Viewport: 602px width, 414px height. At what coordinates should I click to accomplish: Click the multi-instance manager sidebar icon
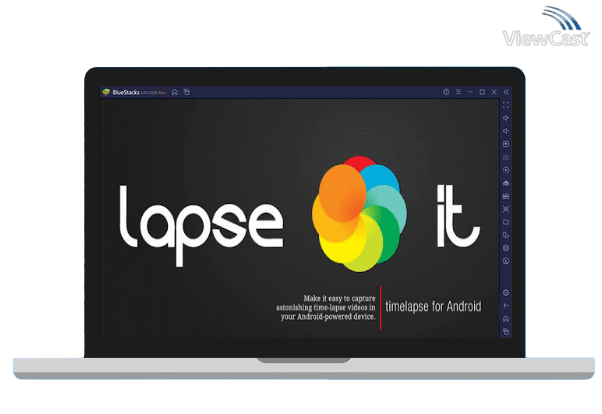pos(506,235)
